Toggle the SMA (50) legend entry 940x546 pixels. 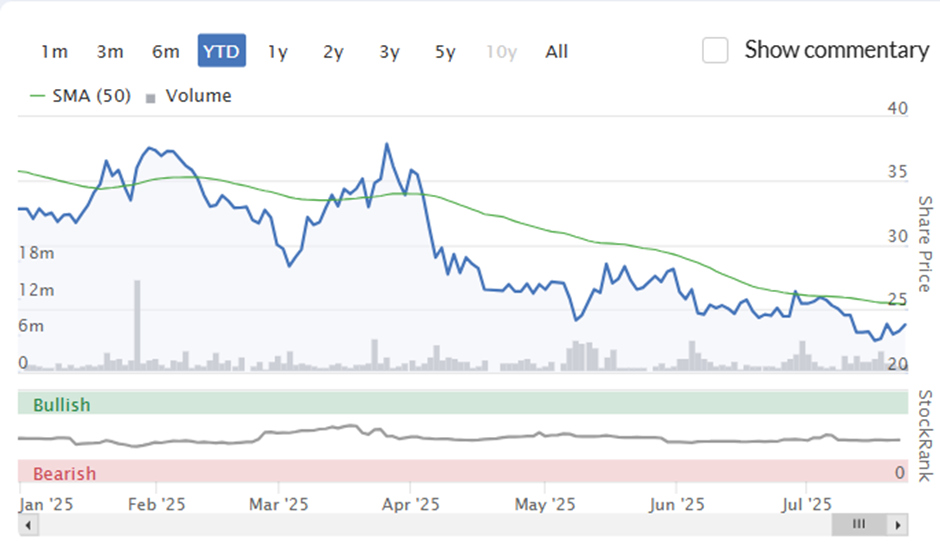click(x=80, y=96)
